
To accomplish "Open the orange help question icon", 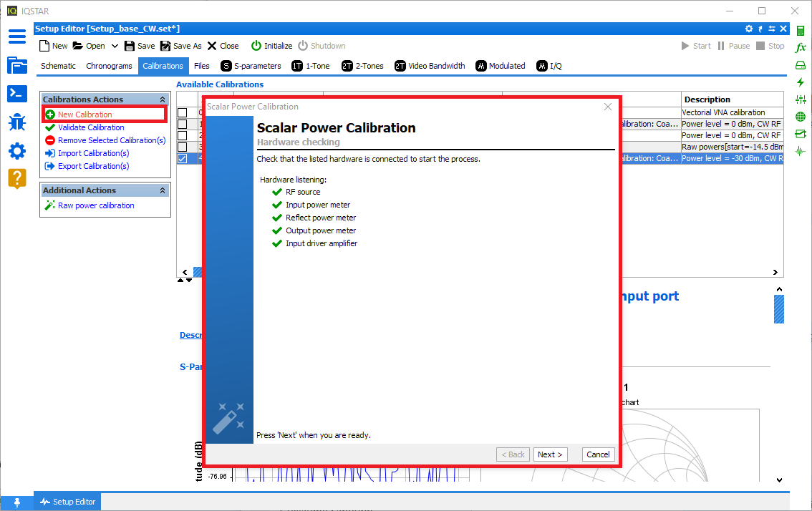I will coord(17,179).
